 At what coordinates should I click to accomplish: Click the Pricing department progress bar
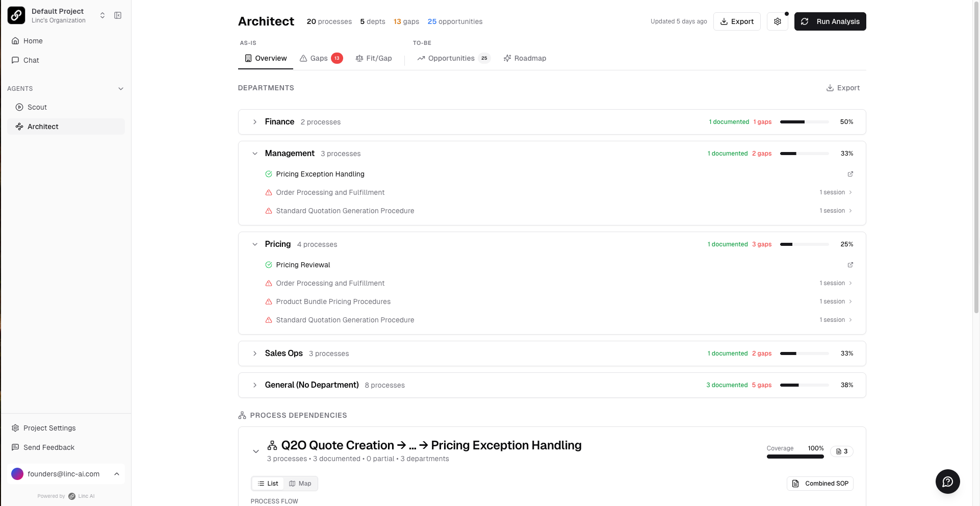pyautogui.click(x=804, y=244)
